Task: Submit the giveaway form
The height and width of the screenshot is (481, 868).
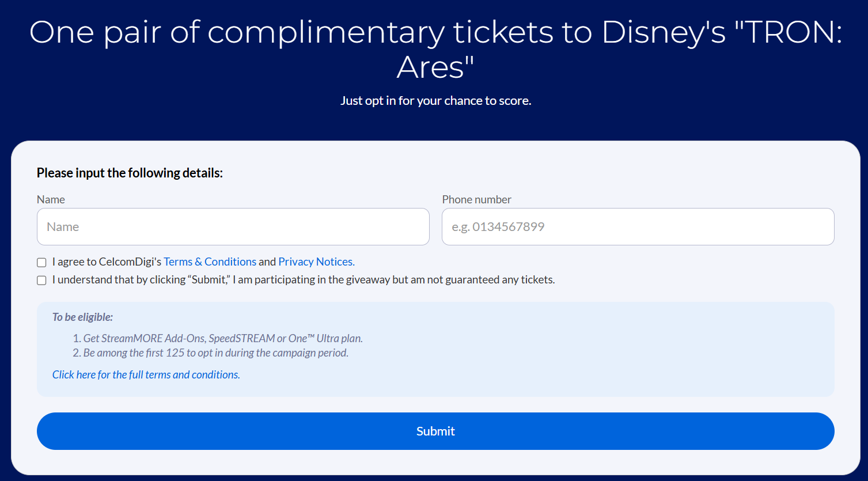Action: 435,431
